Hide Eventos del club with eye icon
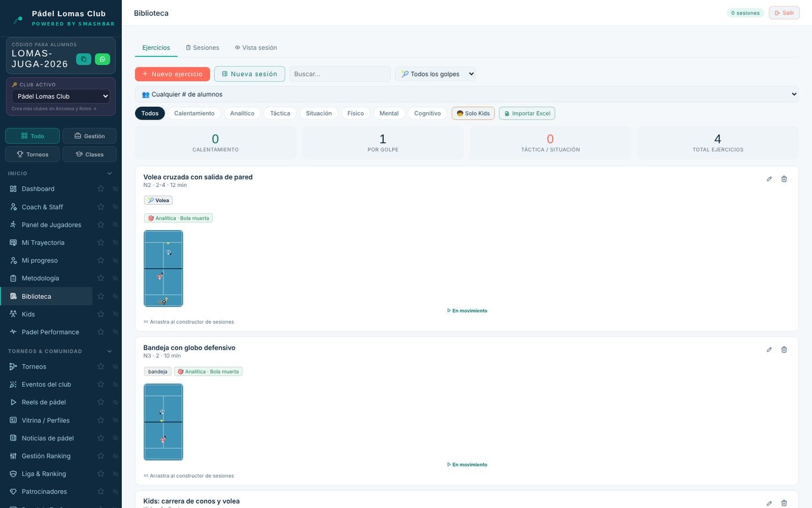The height and width of the screenshot is (508, 812). pyautogui.click(x=115, y=384)
